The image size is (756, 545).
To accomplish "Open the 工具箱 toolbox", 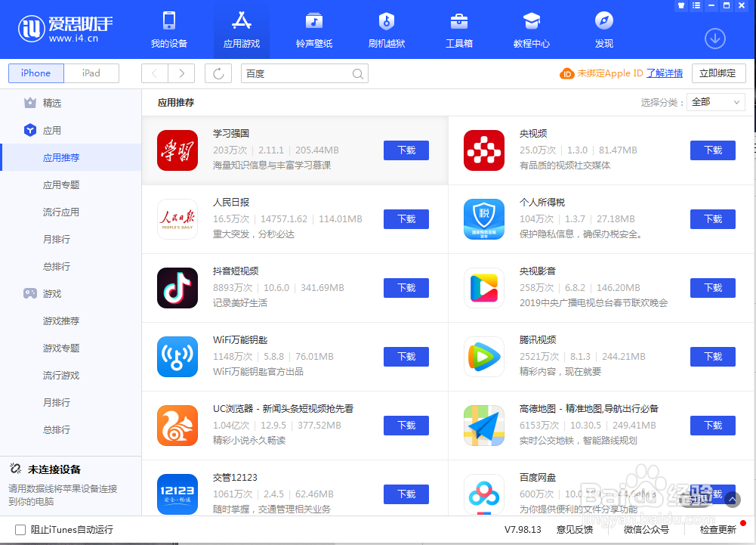I will tap(459, 30).
